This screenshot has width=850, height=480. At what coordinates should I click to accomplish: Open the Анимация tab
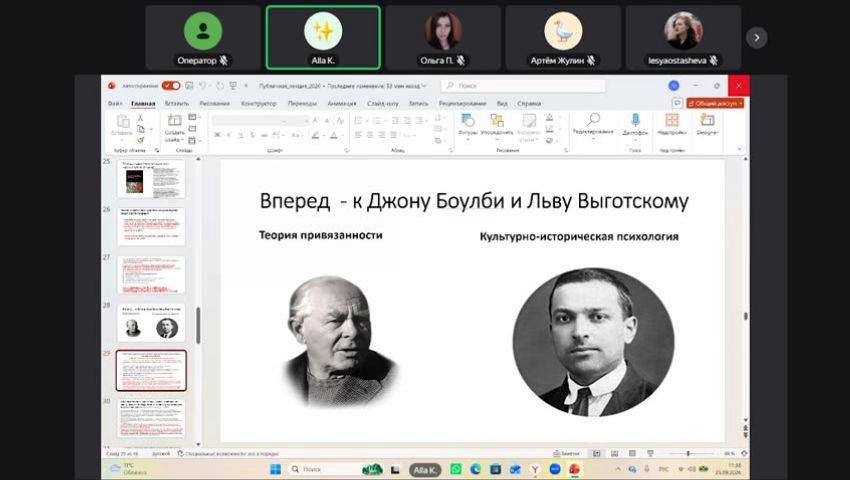pyautogui.click(x=342, y=103)
